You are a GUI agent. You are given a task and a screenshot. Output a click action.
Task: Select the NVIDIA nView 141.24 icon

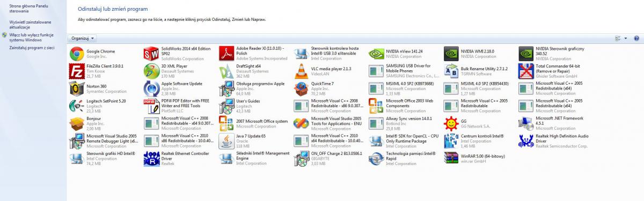click(376, 54)
